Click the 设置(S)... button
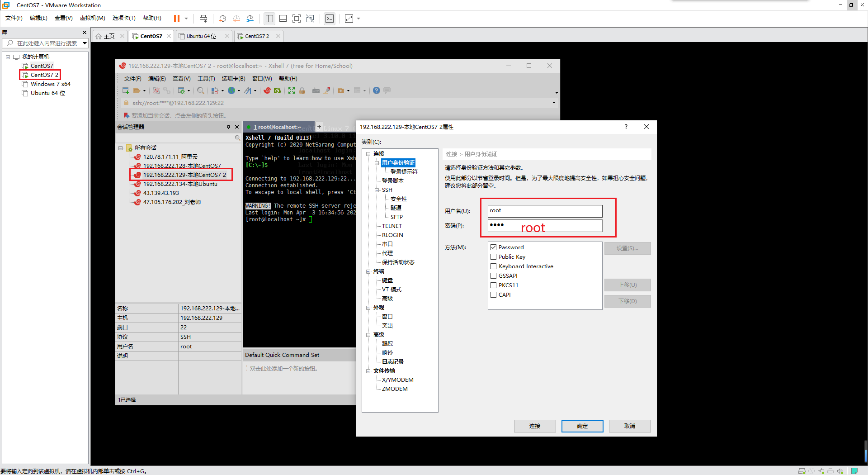 627,248
